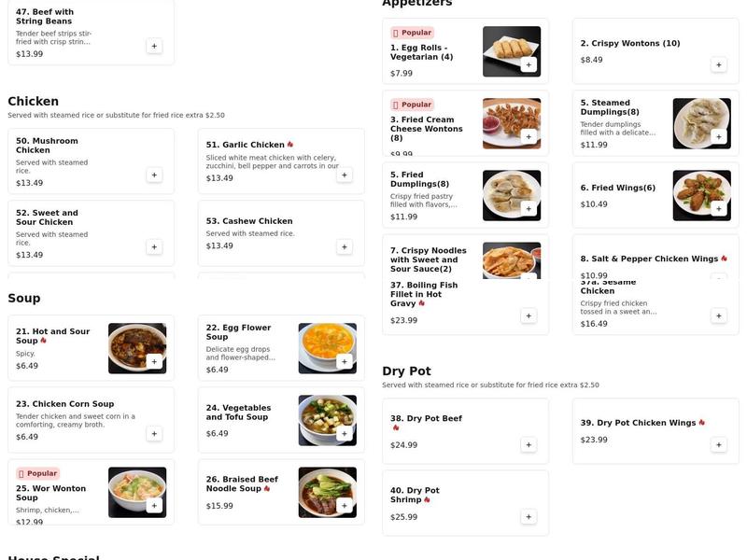
Task: Click the Popular badge on Fried Cream Cheese Wontons
Action: coord(413,104)
